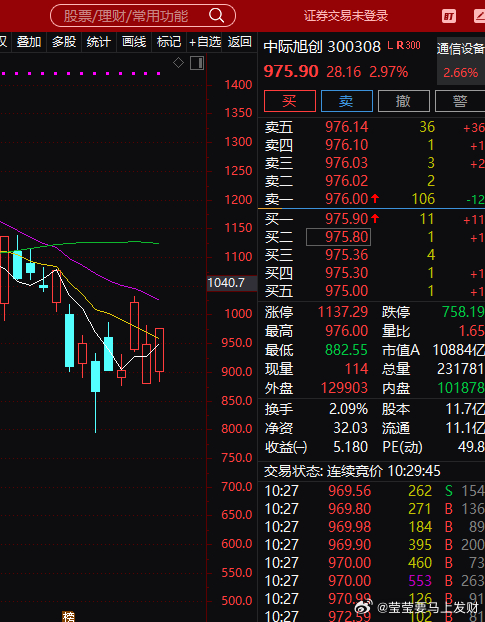Screen dimensions: 485x622
Task: Click the 榜 badge at chart bottom
Action: click(x=69, y=617)
